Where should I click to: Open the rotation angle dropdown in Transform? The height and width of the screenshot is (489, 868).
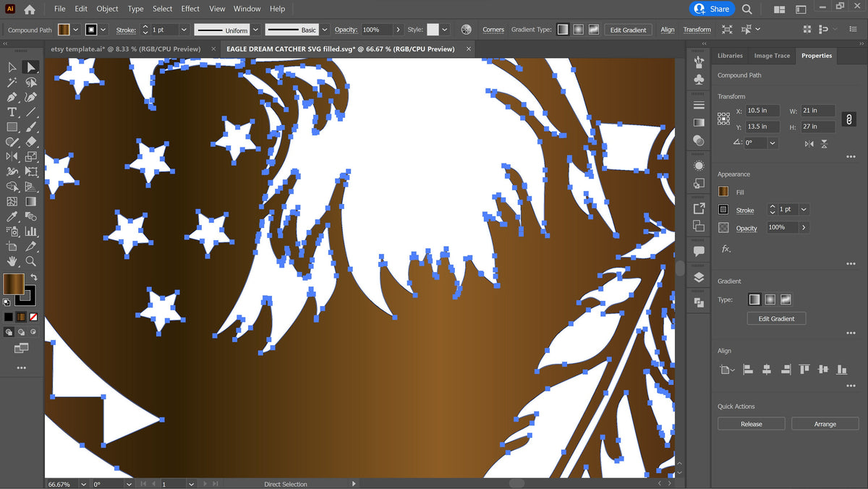[x=773, y=143]
